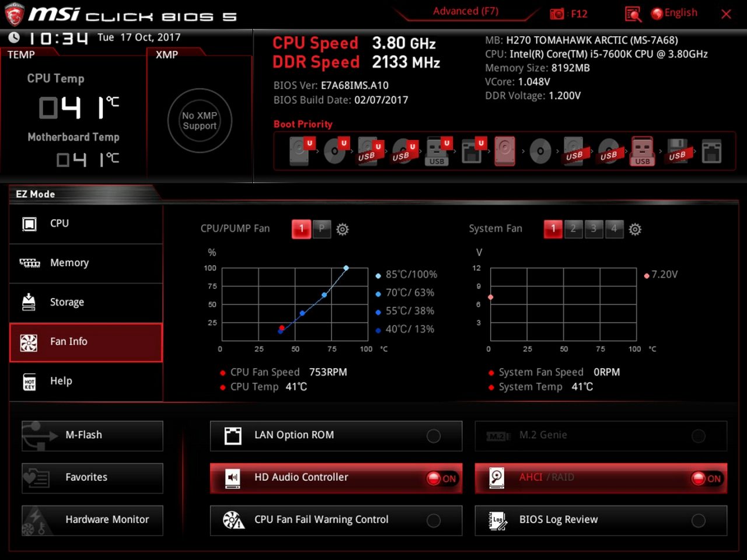Click the LAN Option ROM icon

click(233, 436)
